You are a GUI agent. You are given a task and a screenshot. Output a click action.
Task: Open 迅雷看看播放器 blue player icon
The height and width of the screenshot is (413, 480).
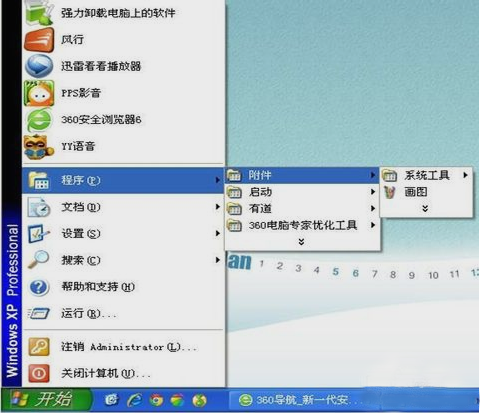[39, 66]
